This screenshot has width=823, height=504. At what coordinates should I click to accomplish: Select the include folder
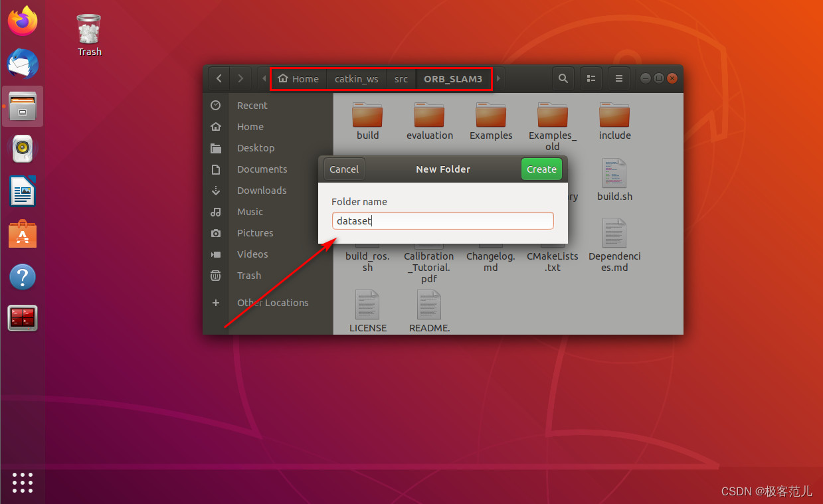[x=614, y=121]
